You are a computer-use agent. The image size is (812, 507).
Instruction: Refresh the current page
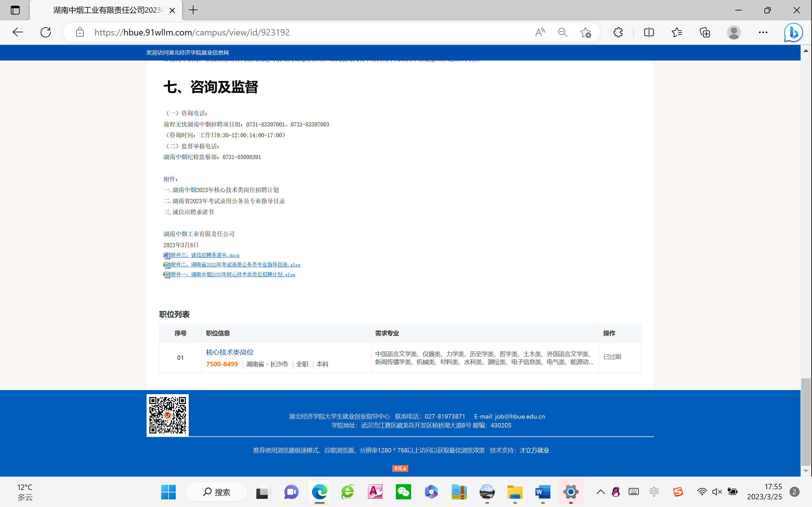coord(46,32)
